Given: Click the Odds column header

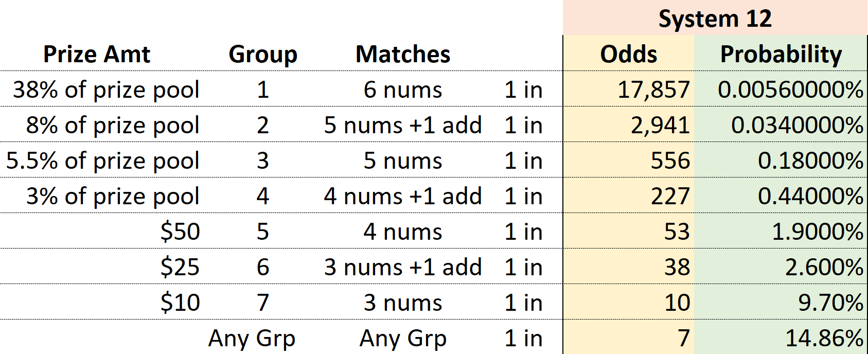Looking at the screenshot, I should coord(629,54).
